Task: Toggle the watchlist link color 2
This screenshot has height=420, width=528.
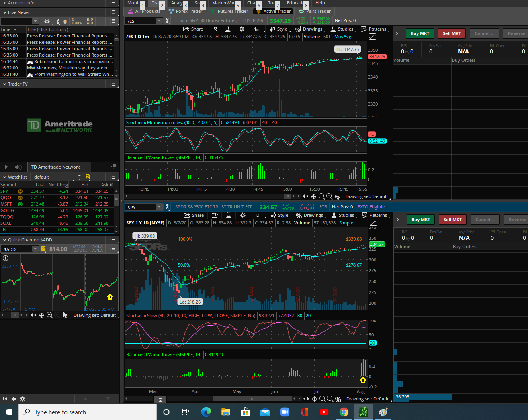Action: tap(88, 177)
